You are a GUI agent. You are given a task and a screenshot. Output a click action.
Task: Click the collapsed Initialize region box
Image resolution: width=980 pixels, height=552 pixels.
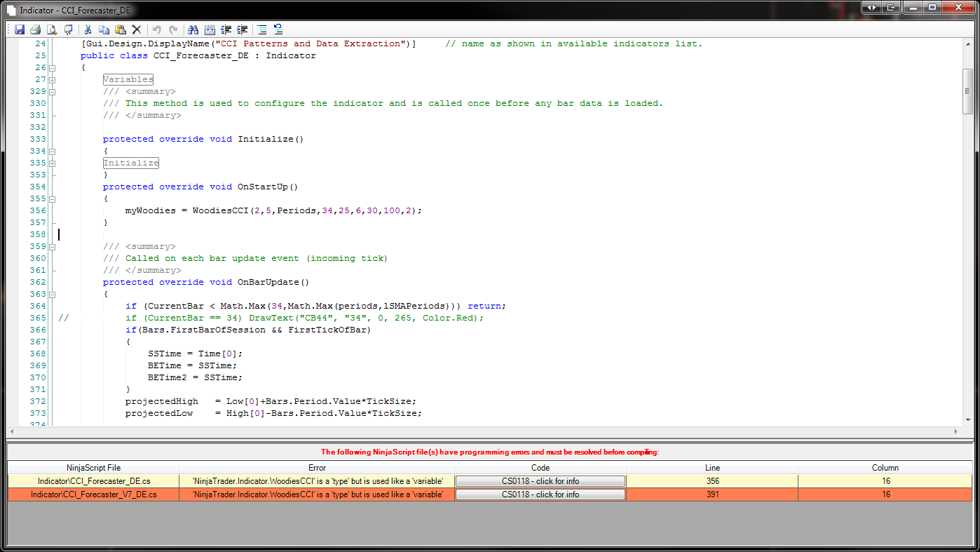point(131,163)
